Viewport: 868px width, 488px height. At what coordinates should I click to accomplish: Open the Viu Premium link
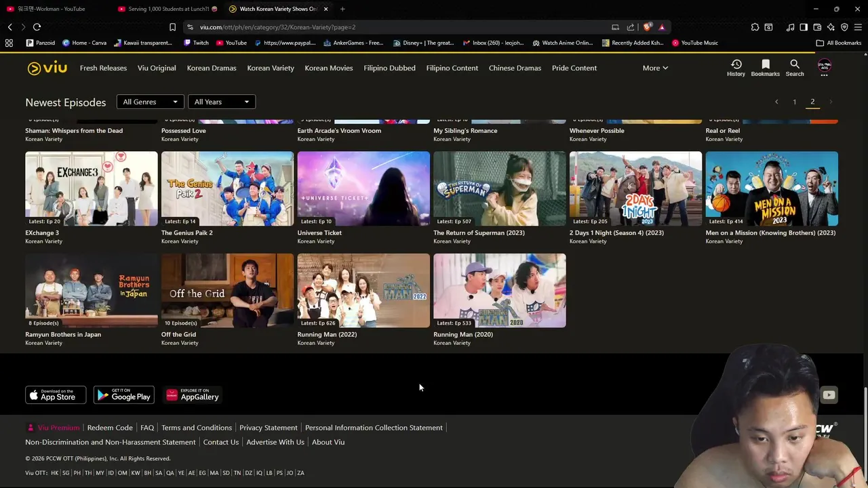point(54,428)
